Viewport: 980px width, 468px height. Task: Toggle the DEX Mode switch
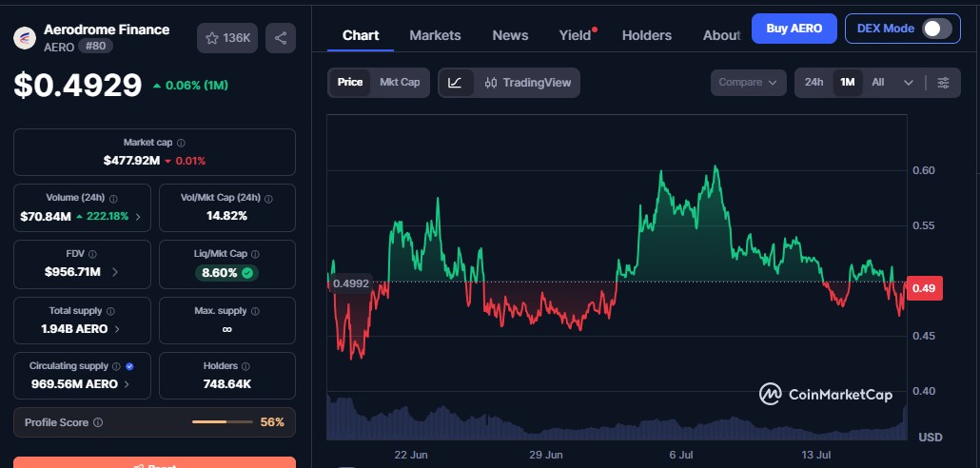937,29
